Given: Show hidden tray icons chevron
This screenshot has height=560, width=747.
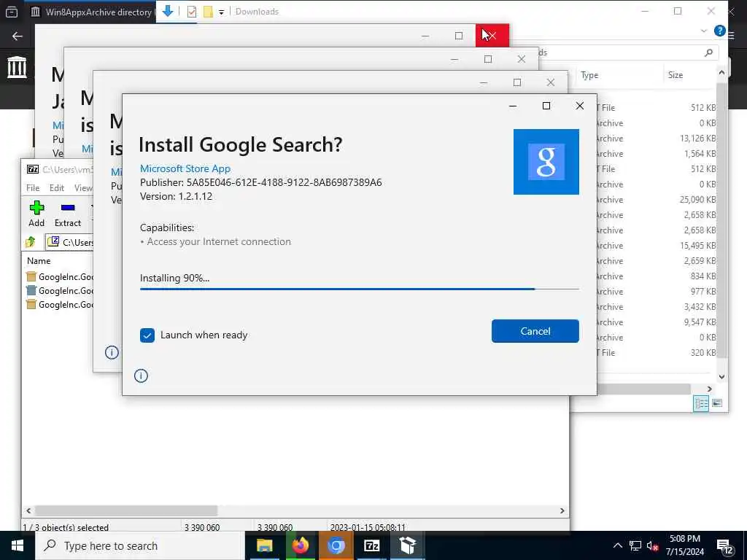Looking at the screenshot, I should 617,545.
